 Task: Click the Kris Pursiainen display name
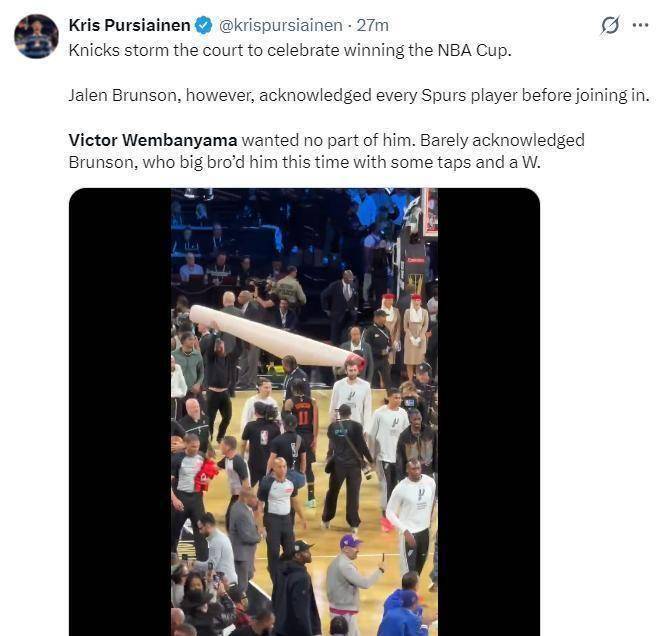coord(129,25)
